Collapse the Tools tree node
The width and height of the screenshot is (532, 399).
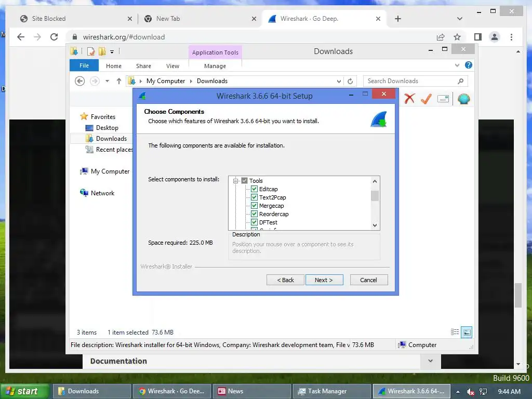tap(235, 181)
